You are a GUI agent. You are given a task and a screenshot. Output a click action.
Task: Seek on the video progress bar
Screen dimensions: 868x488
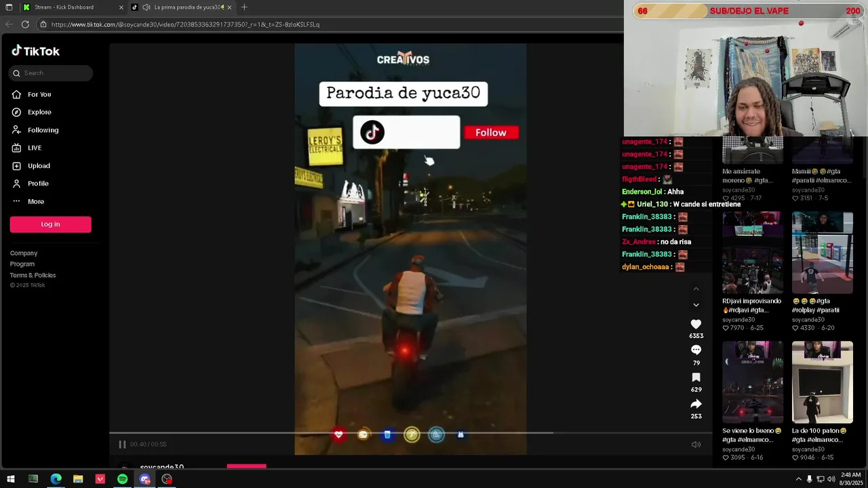click(x=411, y=432)
